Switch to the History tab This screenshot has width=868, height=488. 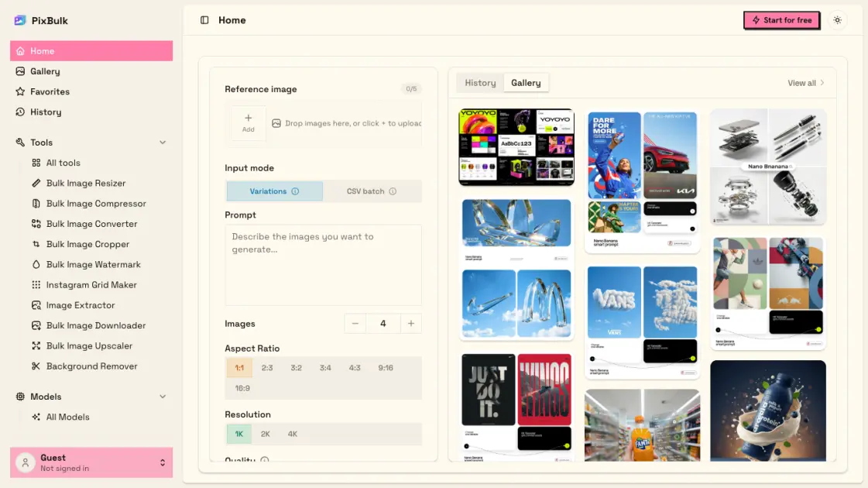[x=480, y=83]
